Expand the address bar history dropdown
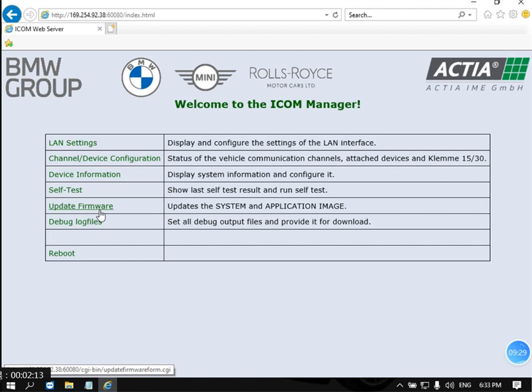Image resolution: width=532 pixels, height=392 pixels. [x=326, y=15]
